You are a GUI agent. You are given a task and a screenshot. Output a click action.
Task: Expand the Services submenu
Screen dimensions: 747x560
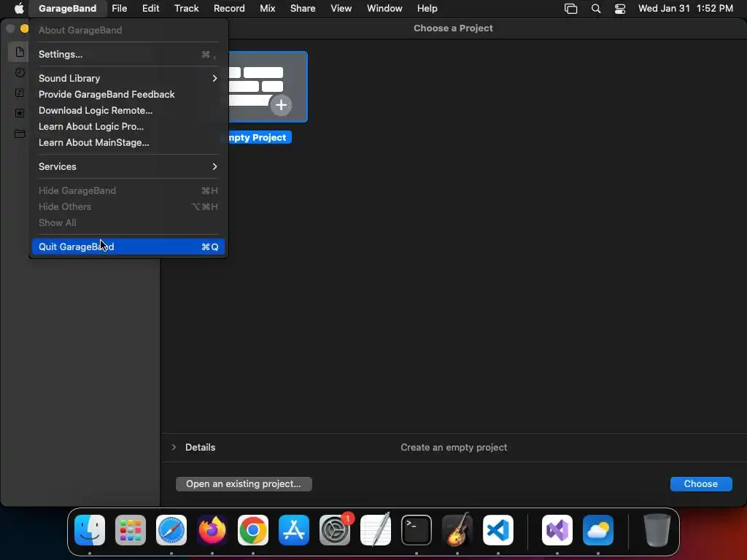(128, 167)
